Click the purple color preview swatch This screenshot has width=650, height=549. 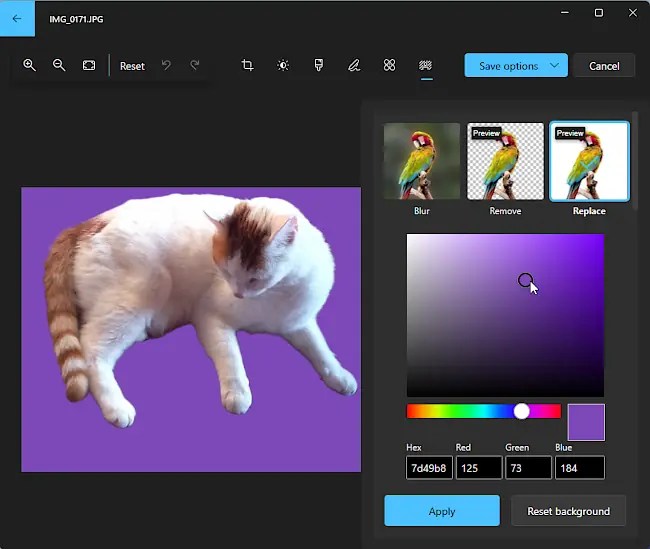click(x=586, y=422)
